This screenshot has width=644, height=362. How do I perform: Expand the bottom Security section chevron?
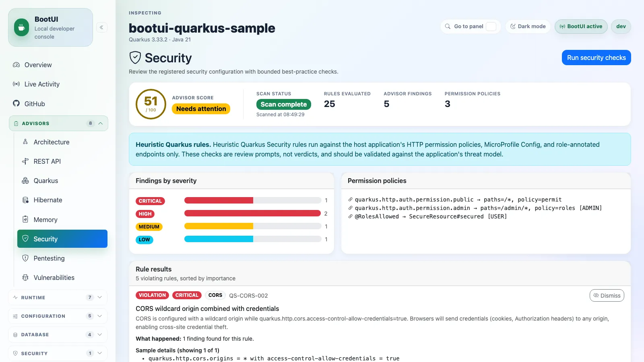point(100,354)
